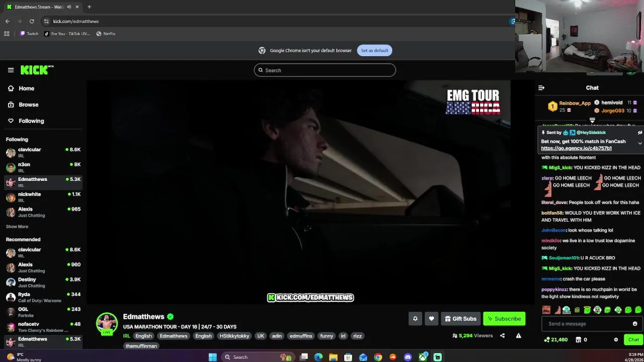Click the IRL category link
The image size is (644, 362).
tap(126, 336)
